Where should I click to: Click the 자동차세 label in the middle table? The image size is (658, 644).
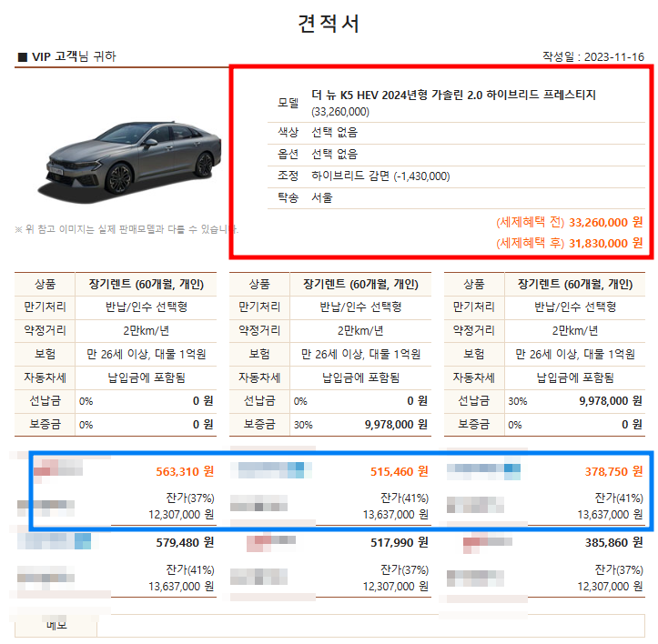(x=259, y=378)
